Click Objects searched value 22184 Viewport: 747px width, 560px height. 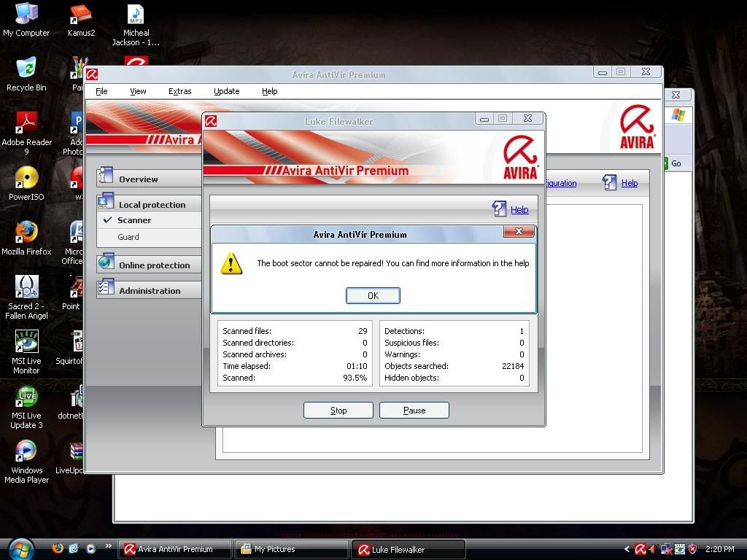[513, 366]
